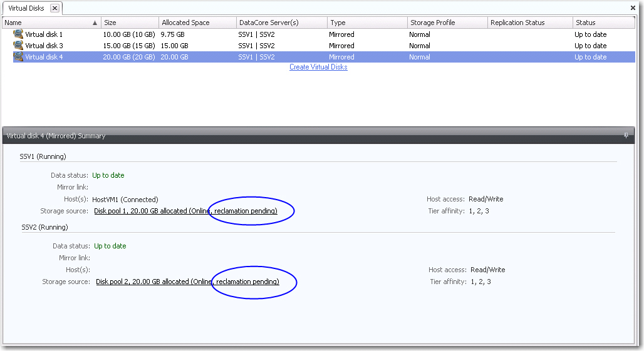This screenshot has width=644, height=351.
Task: Click the Virtual disk 4 icon
Action: point(18,57)
